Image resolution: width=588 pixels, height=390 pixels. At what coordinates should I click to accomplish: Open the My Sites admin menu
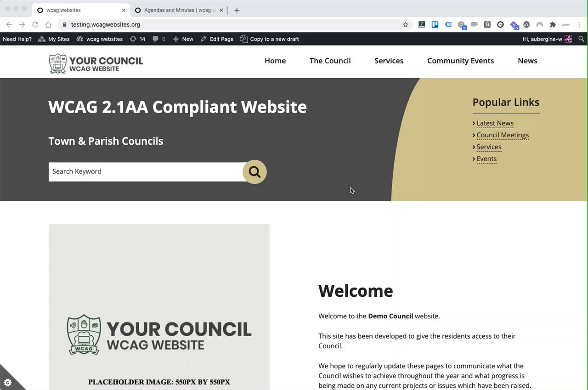click(x=54, y=39)
